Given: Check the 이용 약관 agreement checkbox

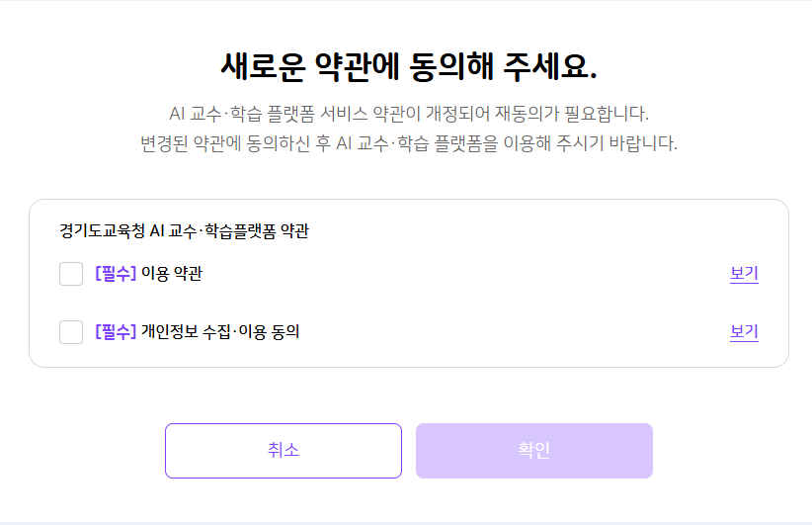Looking at the screenshot, I should tap(71, 274).
